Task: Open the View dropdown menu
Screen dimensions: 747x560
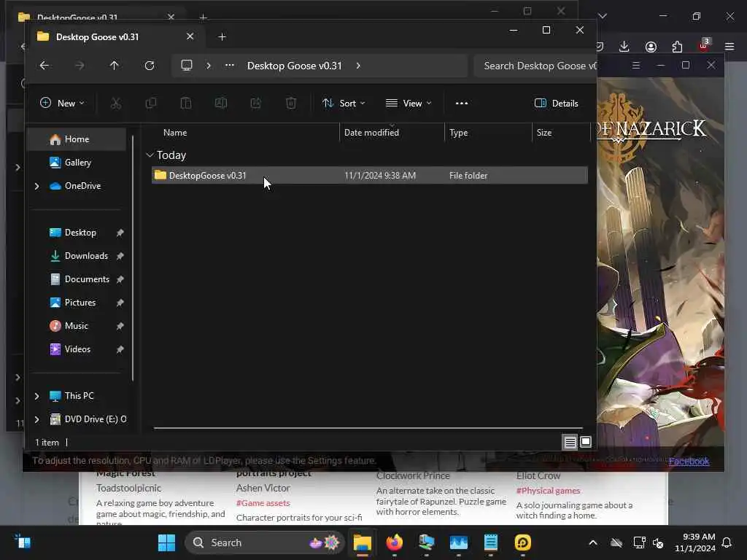Action: click(409, 103)
